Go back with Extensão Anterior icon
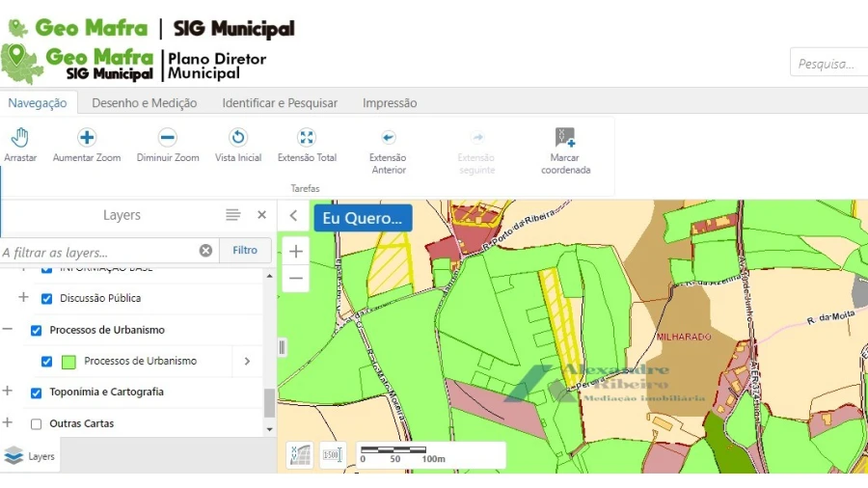The width and height of the screenshot is (868, 488). point(388,137)
